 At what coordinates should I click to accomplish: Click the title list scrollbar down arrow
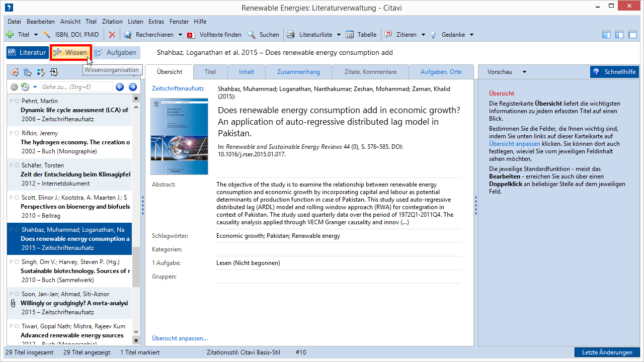coord(136,331)
